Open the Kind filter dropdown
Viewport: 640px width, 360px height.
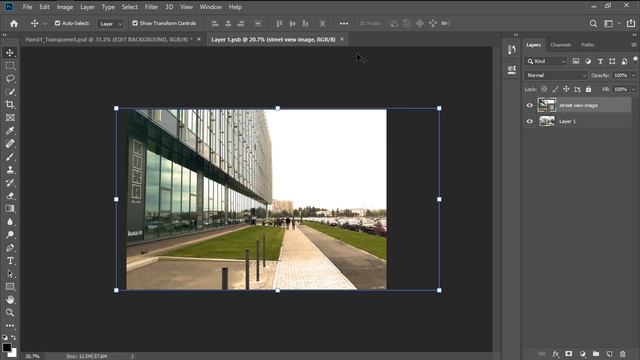(546, 61)
